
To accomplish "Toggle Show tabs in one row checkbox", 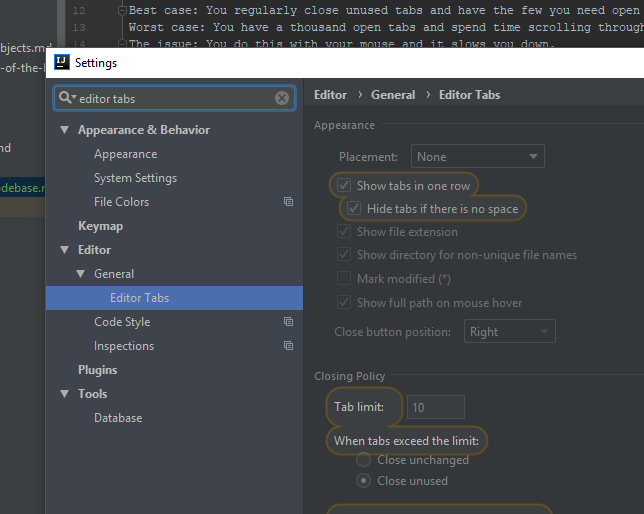I will pyautogui.click(x=344, y=185).
